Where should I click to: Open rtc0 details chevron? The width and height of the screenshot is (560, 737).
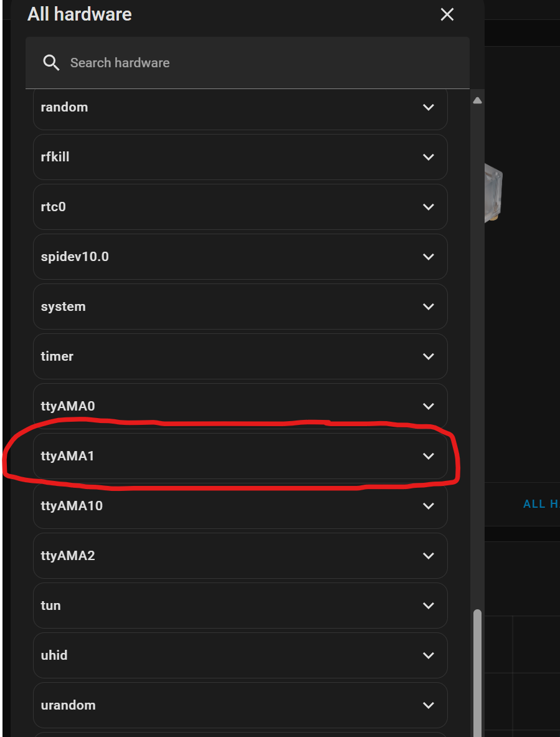[428, 207]
